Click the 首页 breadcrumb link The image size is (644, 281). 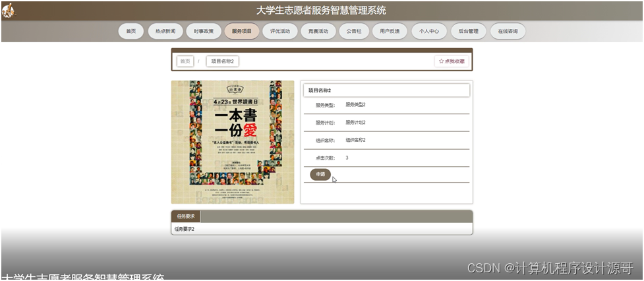pos(185,61)
